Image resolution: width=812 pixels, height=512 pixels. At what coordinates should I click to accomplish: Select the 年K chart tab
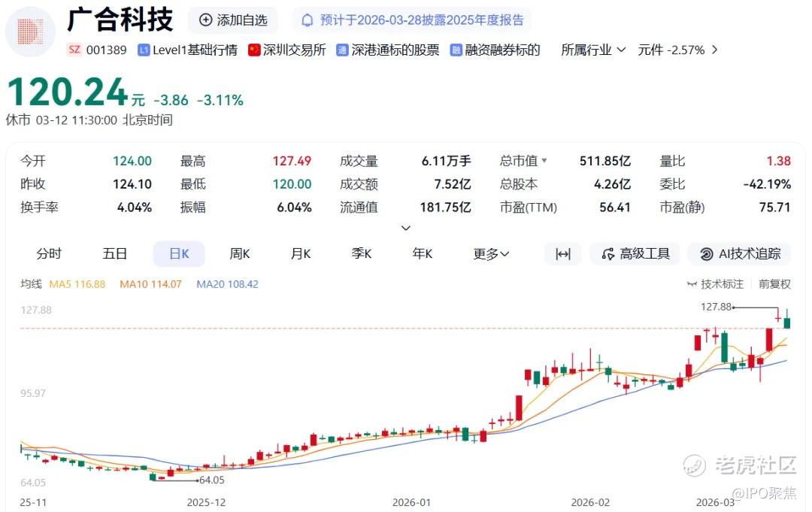pyautogui.click(x=422, y=253)
